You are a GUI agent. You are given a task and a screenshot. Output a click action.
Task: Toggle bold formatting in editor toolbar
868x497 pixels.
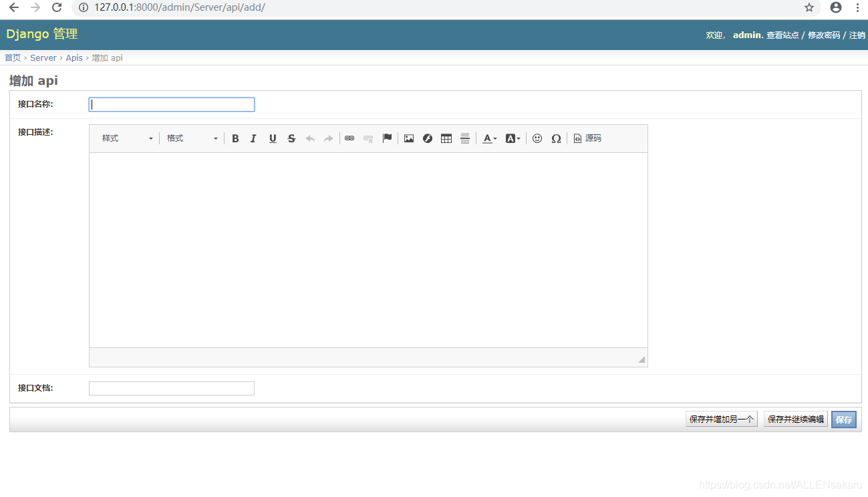[x=235, y=138]
